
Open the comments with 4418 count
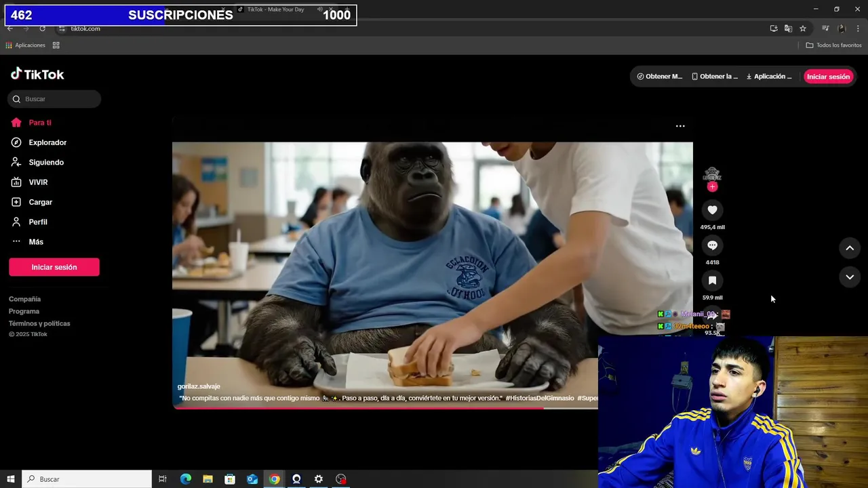(x=712, y=245)
